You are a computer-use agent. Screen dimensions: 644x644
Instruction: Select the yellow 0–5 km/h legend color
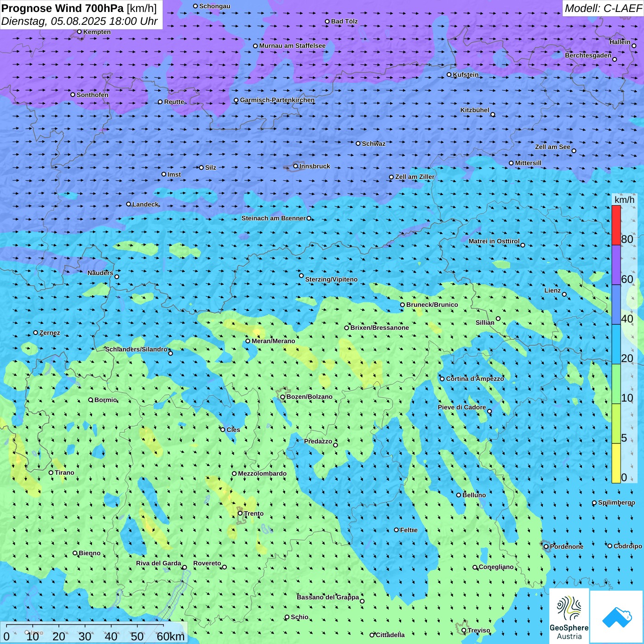(x=616, y=463)
